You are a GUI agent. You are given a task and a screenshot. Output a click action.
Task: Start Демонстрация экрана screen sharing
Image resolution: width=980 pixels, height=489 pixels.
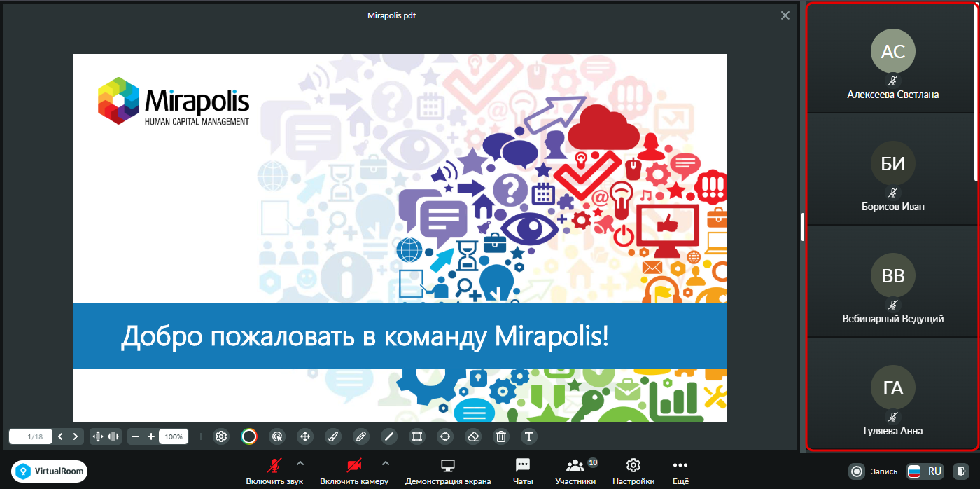point(448,471)
